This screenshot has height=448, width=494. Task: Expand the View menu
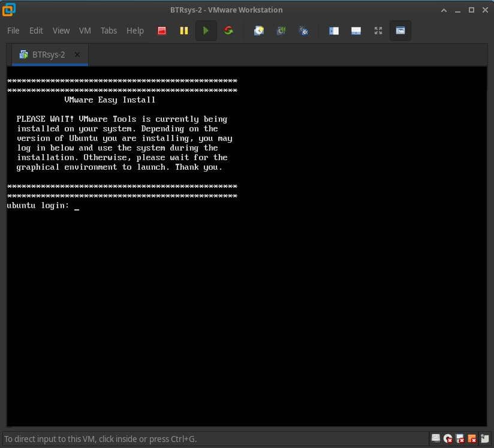click(61, 31)
